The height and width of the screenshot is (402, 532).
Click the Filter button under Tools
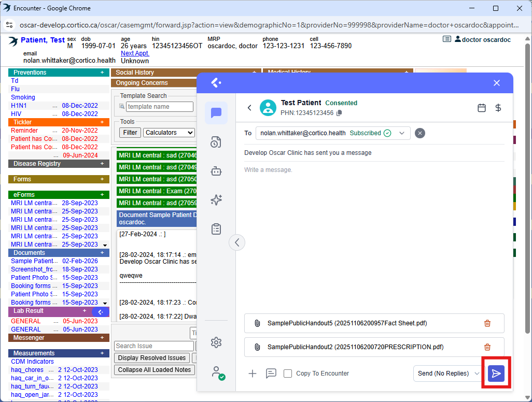pos(130,133)
